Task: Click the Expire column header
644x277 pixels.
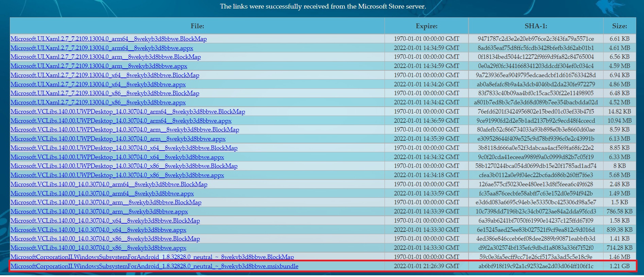Action: [x=426, y=26]
